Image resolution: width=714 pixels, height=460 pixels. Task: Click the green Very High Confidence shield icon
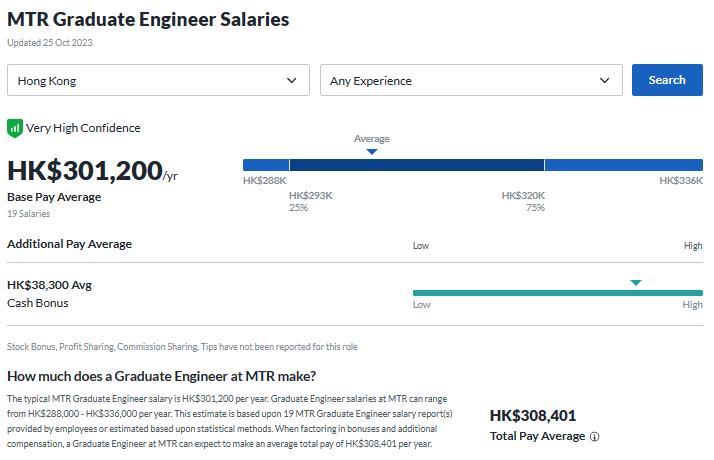[x=15, y=128]
